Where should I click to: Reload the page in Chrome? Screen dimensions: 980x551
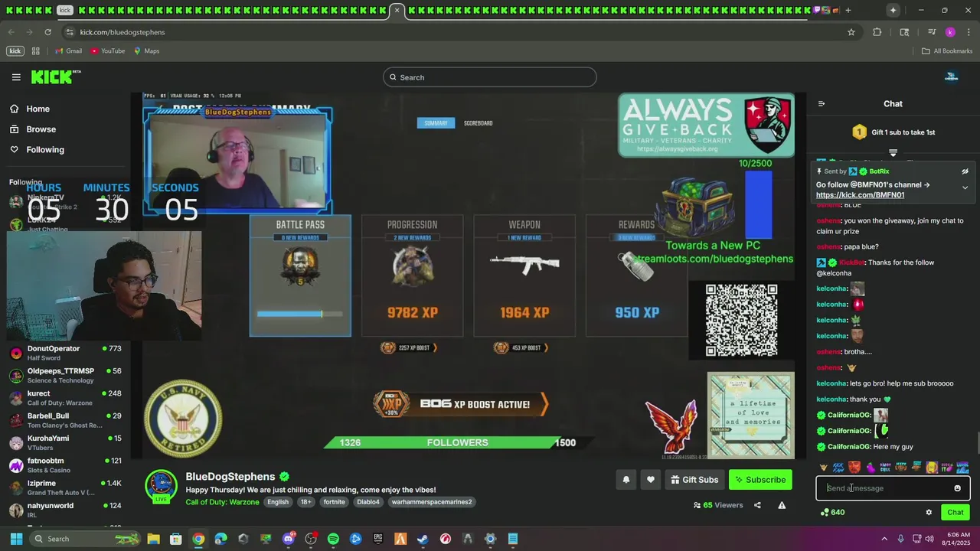[47, 32]
